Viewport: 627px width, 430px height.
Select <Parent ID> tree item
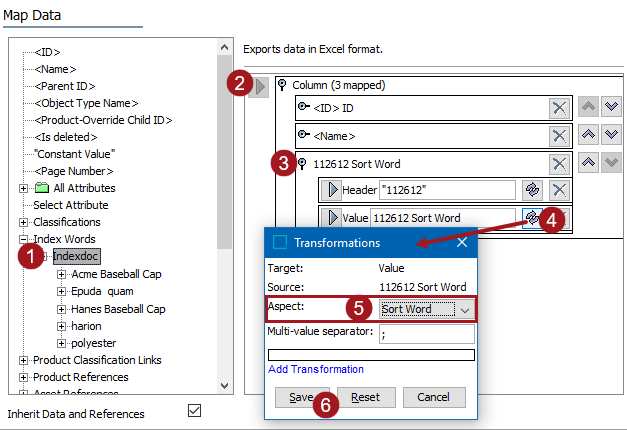(65, 86)
